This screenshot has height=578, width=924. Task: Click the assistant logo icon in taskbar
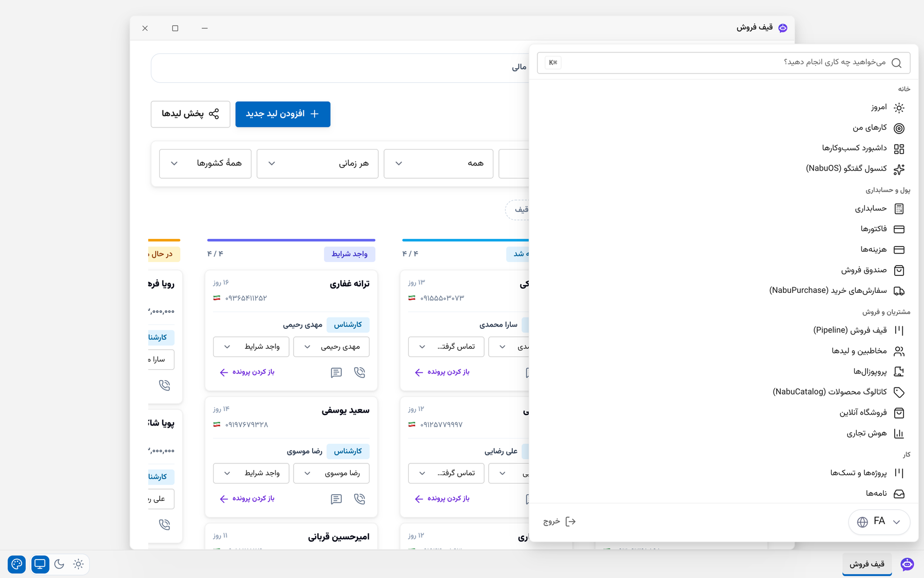click(907, 564)
